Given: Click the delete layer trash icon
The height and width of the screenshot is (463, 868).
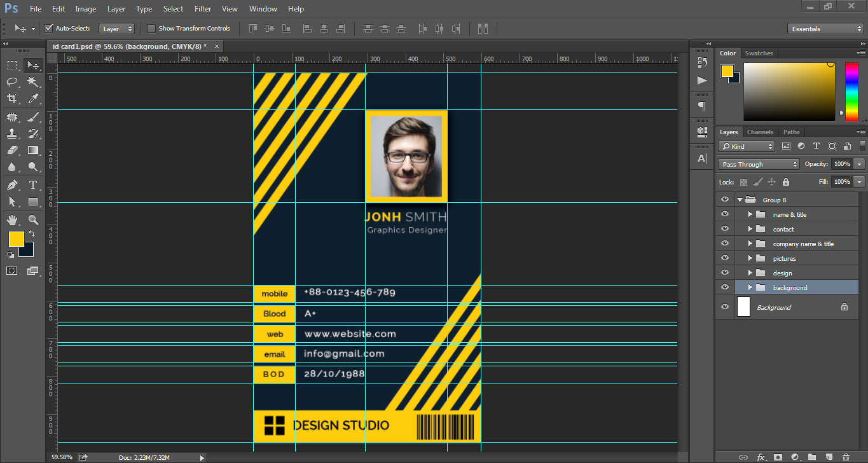Looking at the screenshot, I should 846,457.
